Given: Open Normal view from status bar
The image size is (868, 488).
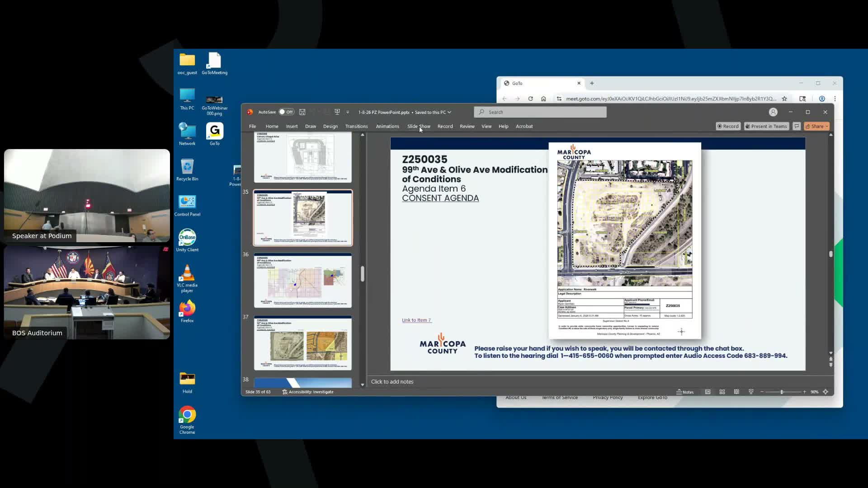Looking at the screenshot, I should pyautogui.click(x=708, y=392).
